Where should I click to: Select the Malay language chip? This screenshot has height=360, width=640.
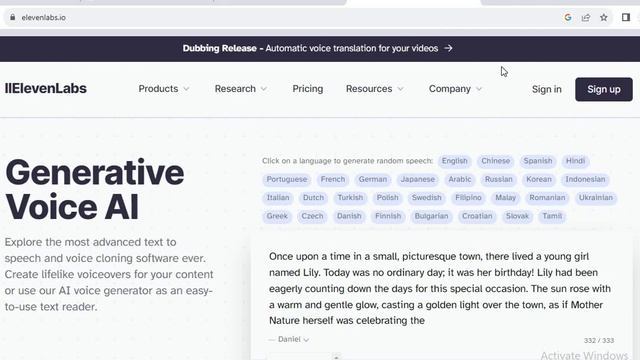coord(506,198)
